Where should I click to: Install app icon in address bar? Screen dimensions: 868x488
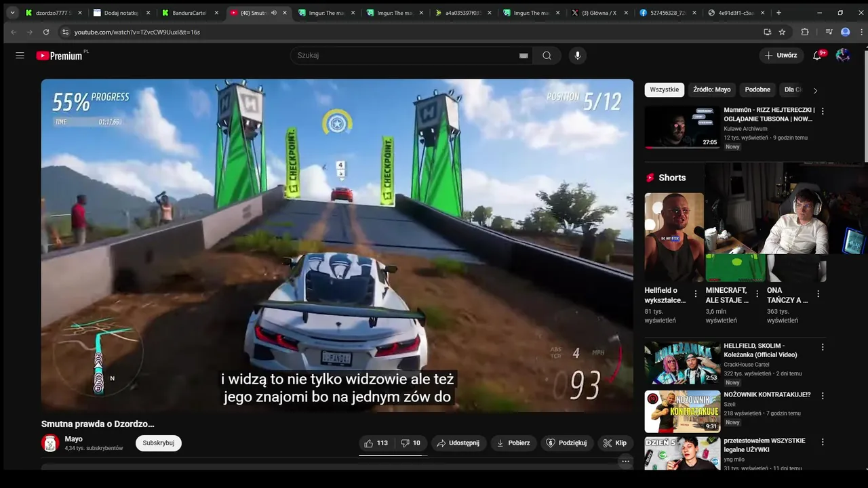(767, 32)
